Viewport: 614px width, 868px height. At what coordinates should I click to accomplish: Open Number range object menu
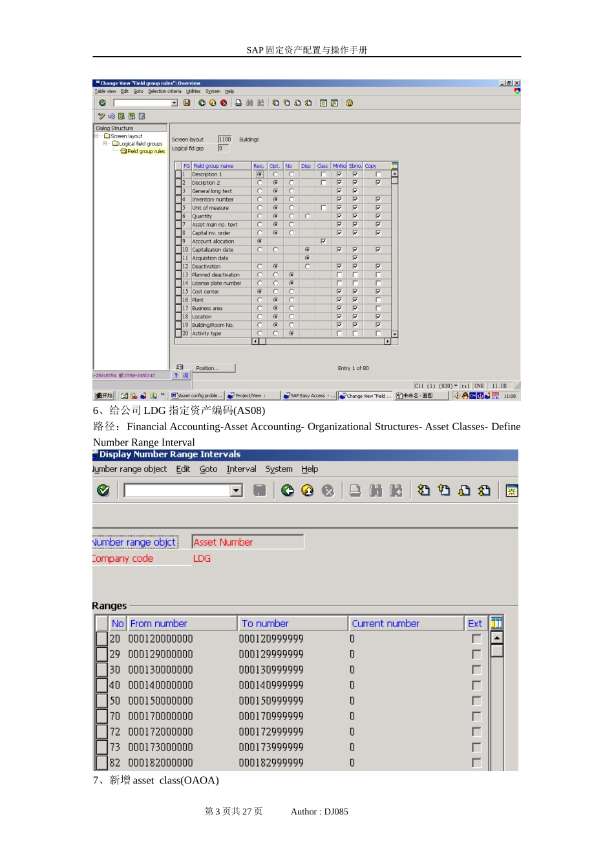click(x=130, y=469)
